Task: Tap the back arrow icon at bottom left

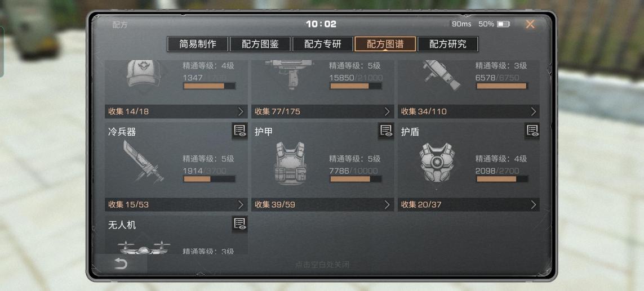Action: 121,264
